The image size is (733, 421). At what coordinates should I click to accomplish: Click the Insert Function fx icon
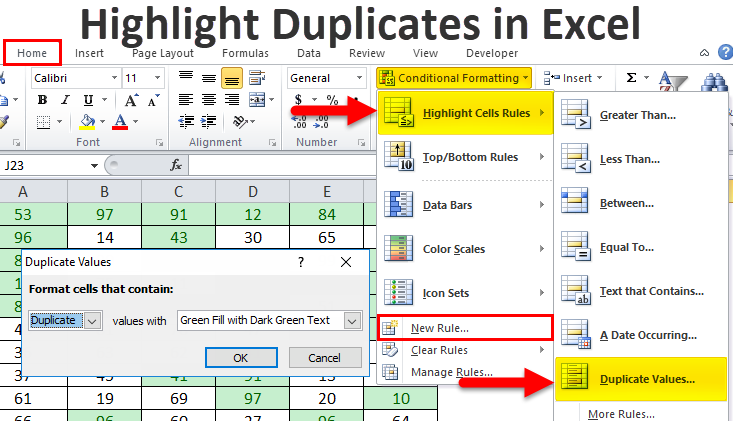tap(176, 165)
